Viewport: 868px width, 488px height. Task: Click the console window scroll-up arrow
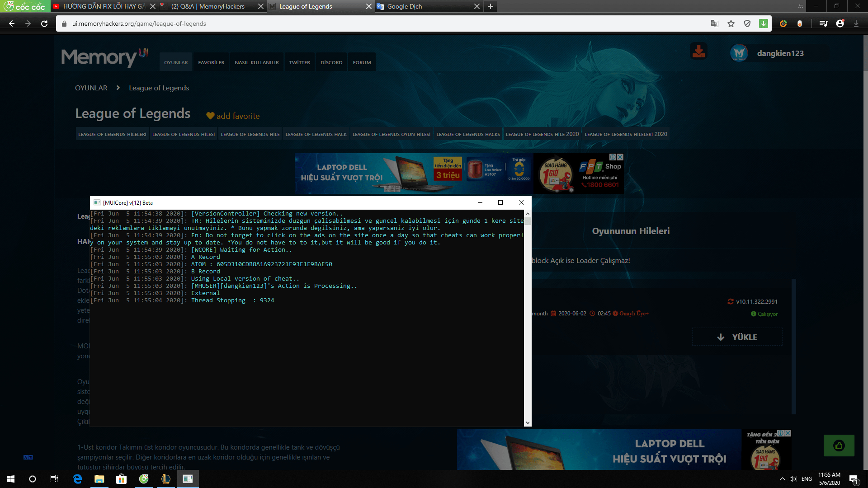click(528, 213)
